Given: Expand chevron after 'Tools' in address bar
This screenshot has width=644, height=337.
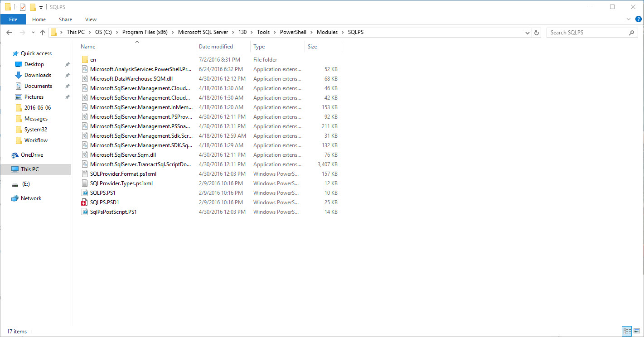Looking at the screenshot, I should tap(275, 33).
